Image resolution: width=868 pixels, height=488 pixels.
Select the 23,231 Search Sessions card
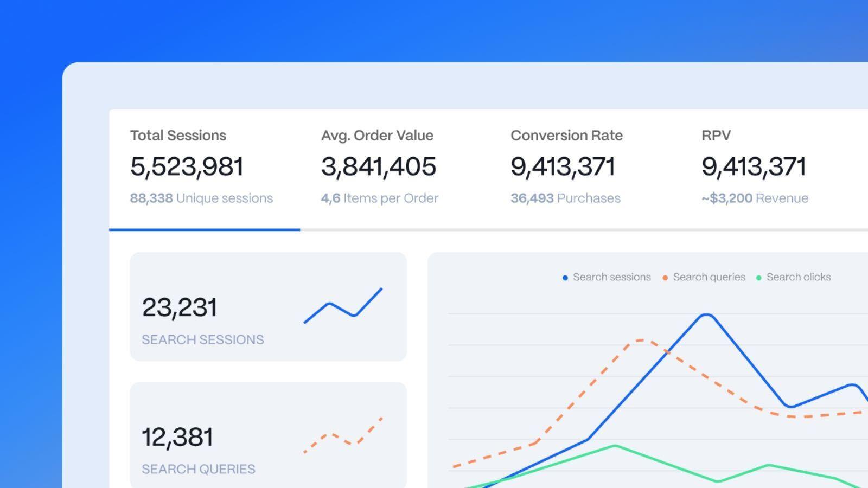click(x=270, y=306)
